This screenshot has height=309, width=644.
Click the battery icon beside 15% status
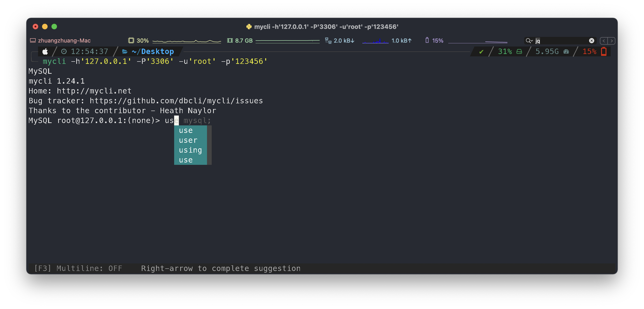pos(427,40)
